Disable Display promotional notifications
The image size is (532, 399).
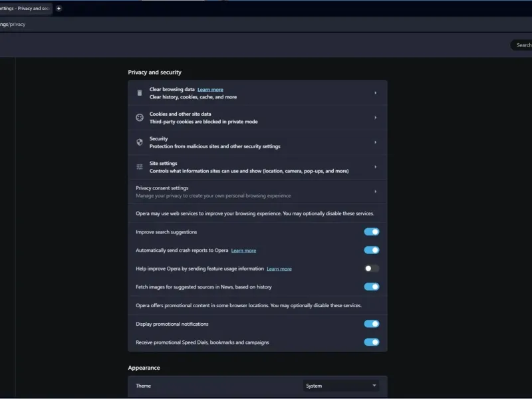click(372, 324)
